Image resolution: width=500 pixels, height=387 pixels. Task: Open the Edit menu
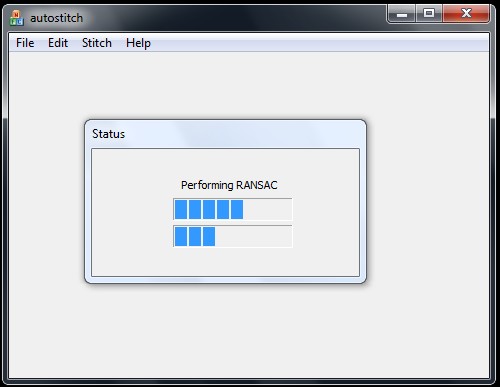[x=58, y=43]
